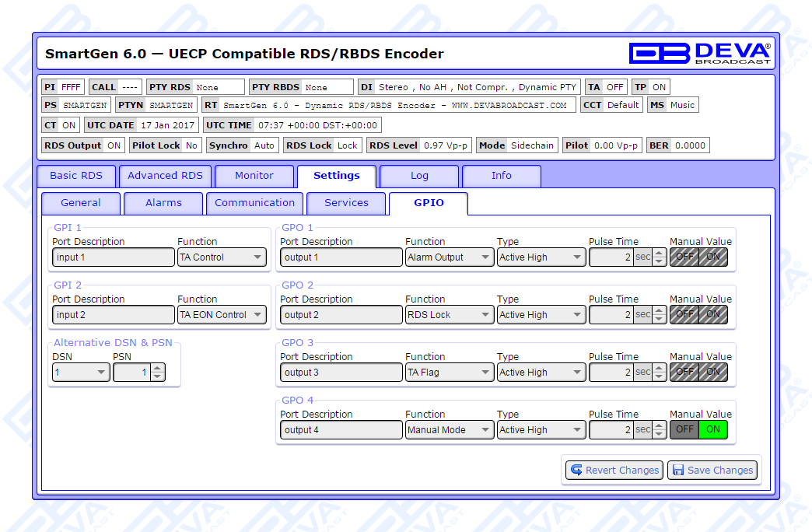Decrease PSN value with down arrow
812x532 pixels.
[x=158, y=377]
